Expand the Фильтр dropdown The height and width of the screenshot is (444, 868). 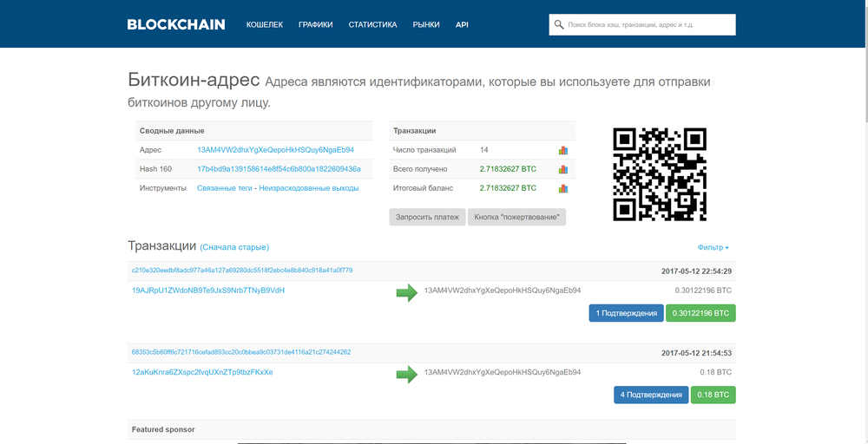click(x=713, y=248)
